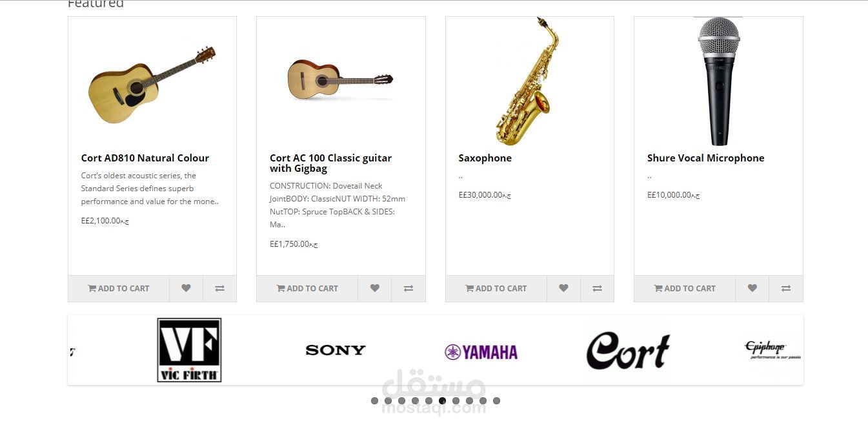Compare the Cort AC 100 Classic guitar

point(409,289)
